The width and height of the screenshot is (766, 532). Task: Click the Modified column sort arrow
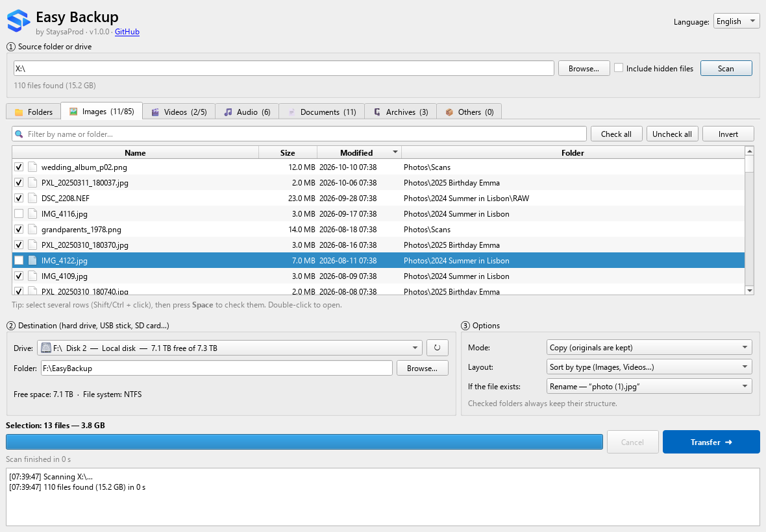[395, 152]
